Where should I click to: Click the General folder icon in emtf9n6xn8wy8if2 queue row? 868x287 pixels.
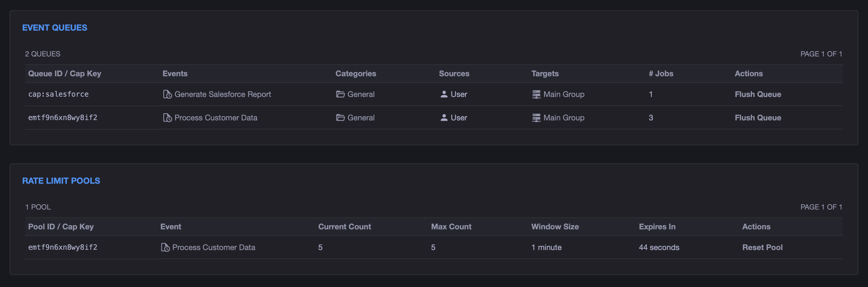tap(340, 117)
